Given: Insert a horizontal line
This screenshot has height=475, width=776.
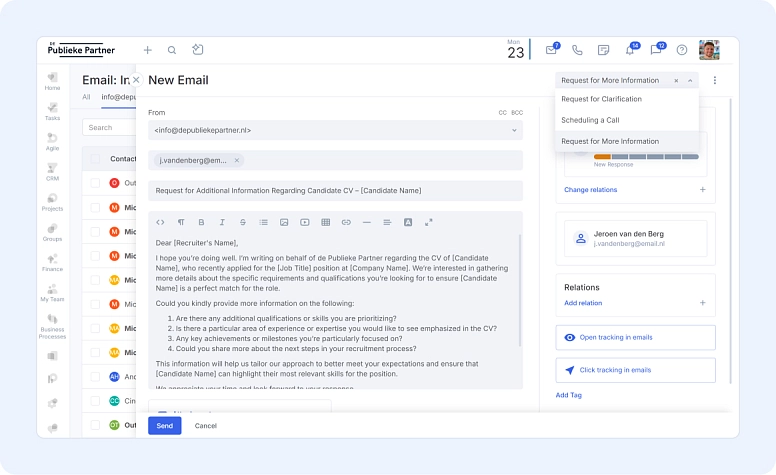Looking at the screenshot, I should click(x=367, y=222).
